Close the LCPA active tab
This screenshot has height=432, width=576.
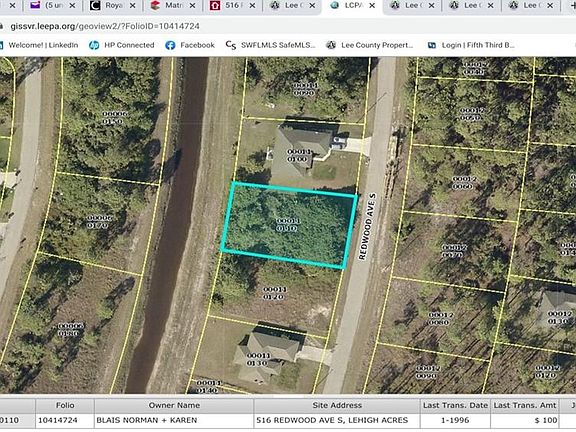point(372,6)
